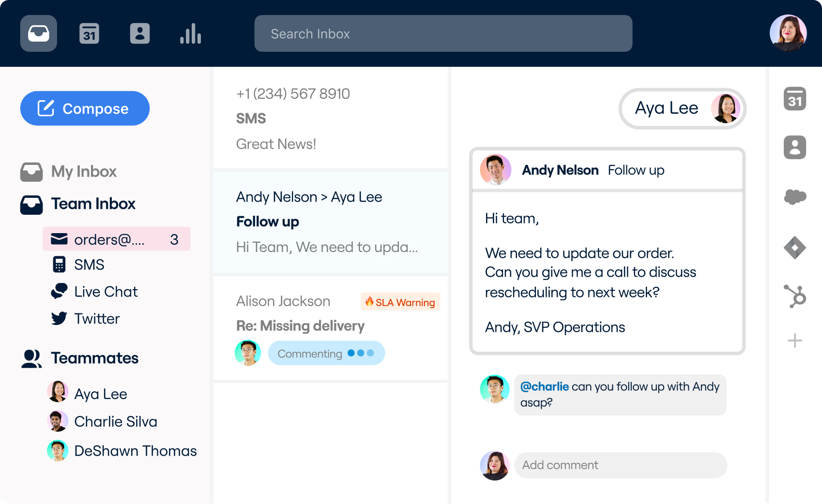Select the Live Chat channel label
Viewport: 822px width, 504px height.
pos(106,292)
